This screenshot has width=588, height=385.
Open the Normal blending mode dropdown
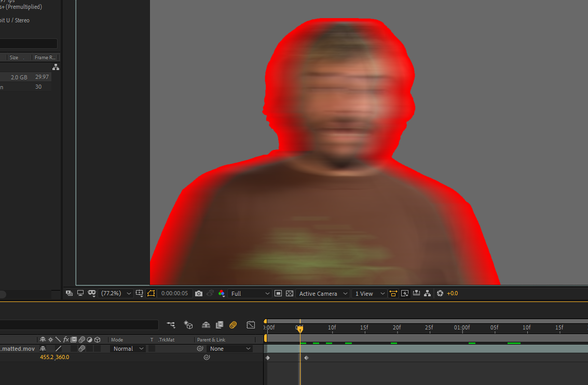[x=128, y=349]
